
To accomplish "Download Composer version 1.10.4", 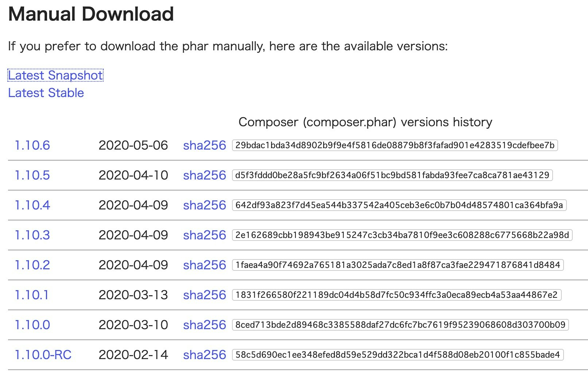I will tap(32, 205).
